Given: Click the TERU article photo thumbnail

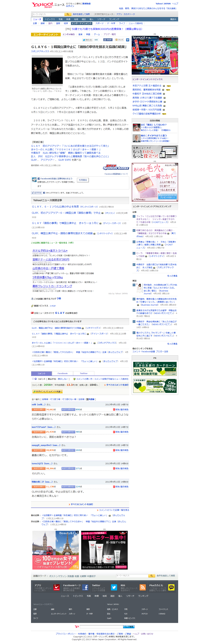Looking at the screenshot, I should pos(47,71).
